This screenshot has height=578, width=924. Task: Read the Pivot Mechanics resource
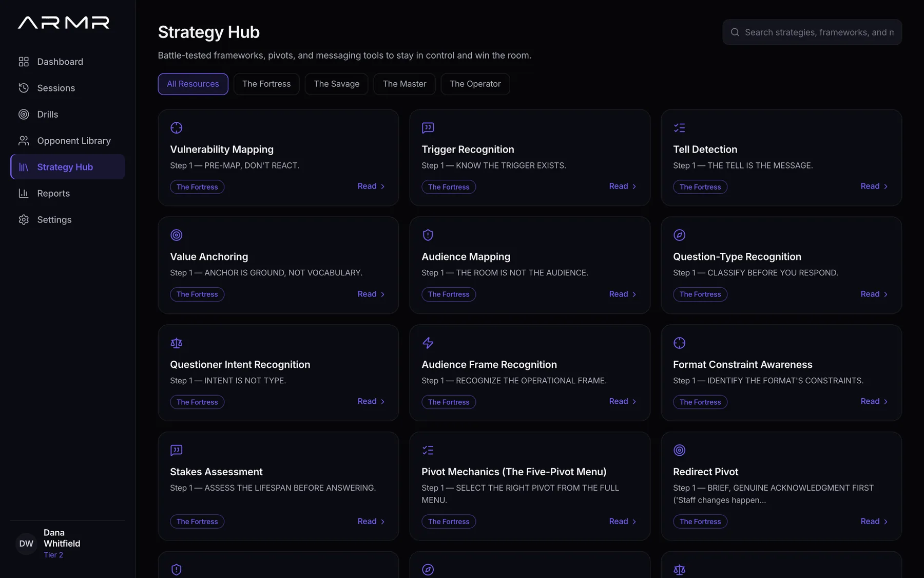pos(623,521)
